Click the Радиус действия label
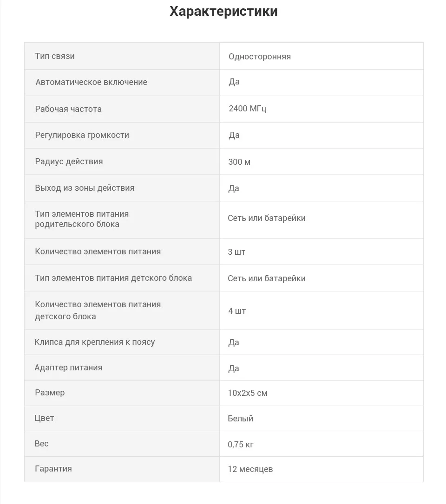The image size is (446, 504). [x=69, y=162]
